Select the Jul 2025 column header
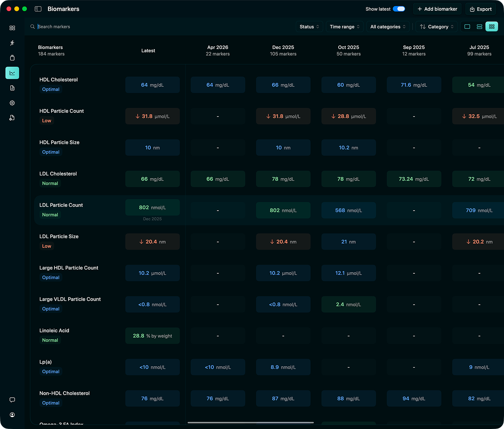The width and height of the screenshot is (504, 429). (x=479, y=51)
